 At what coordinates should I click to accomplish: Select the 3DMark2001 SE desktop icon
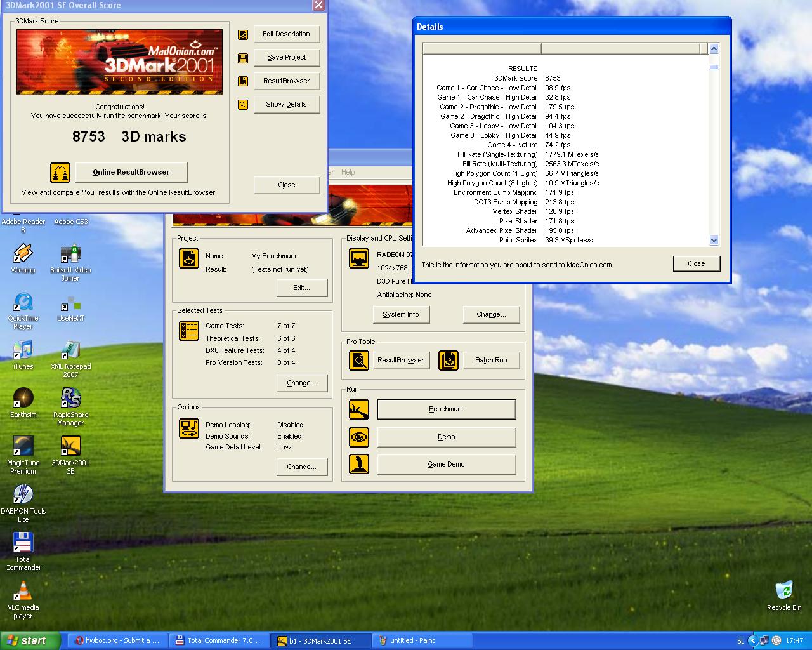(70, 455)
